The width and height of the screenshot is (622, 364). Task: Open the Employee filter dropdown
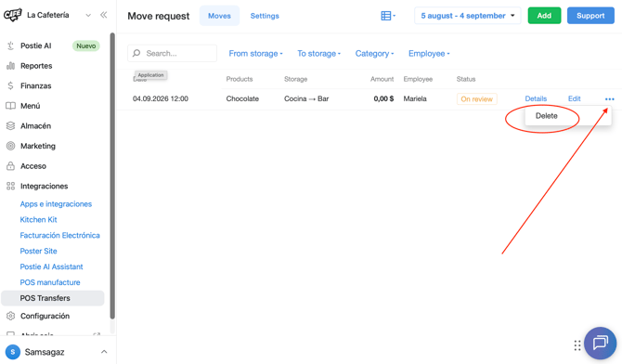tap(429, 54)
